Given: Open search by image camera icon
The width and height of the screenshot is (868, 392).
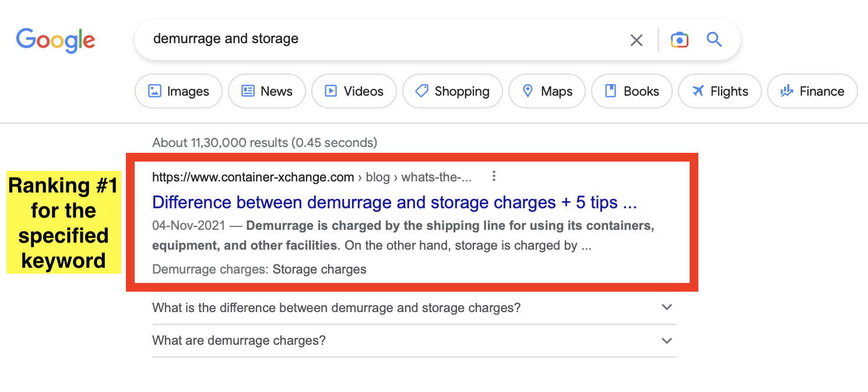Looking at the screenshot, I should click(679, 40).
